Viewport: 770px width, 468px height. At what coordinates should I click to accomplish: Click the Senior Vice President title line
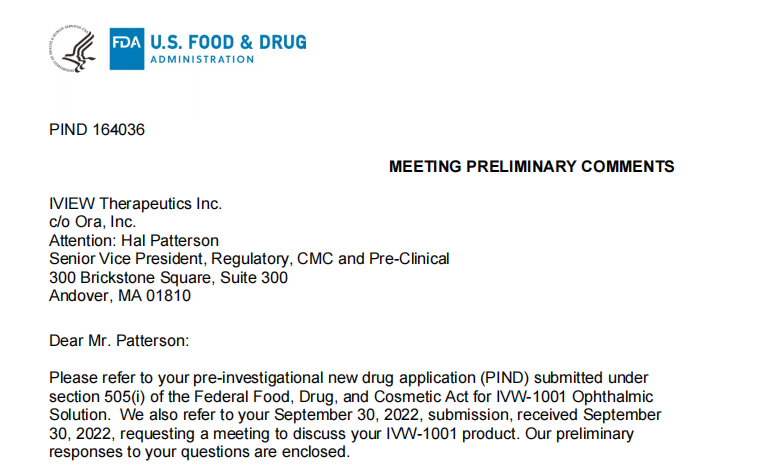(x=249, y=259)
